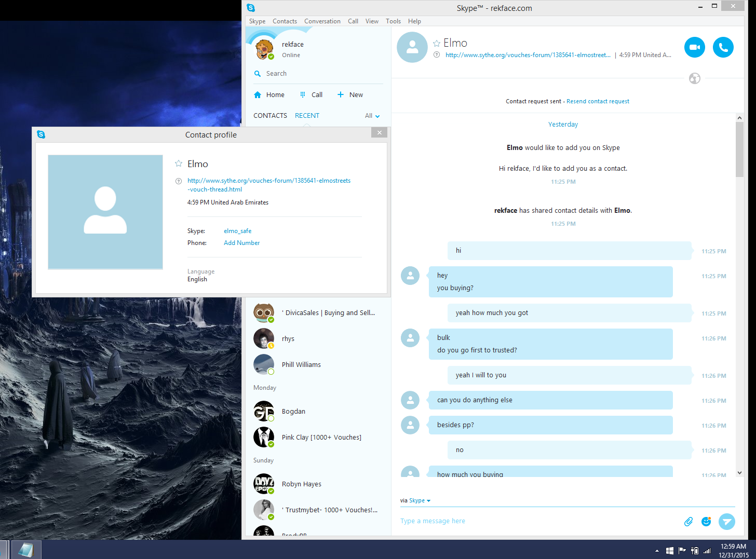Open the Call menu in menu bar
The width and height of the screenshot is (756, 559).
click(x=353, y=21)
